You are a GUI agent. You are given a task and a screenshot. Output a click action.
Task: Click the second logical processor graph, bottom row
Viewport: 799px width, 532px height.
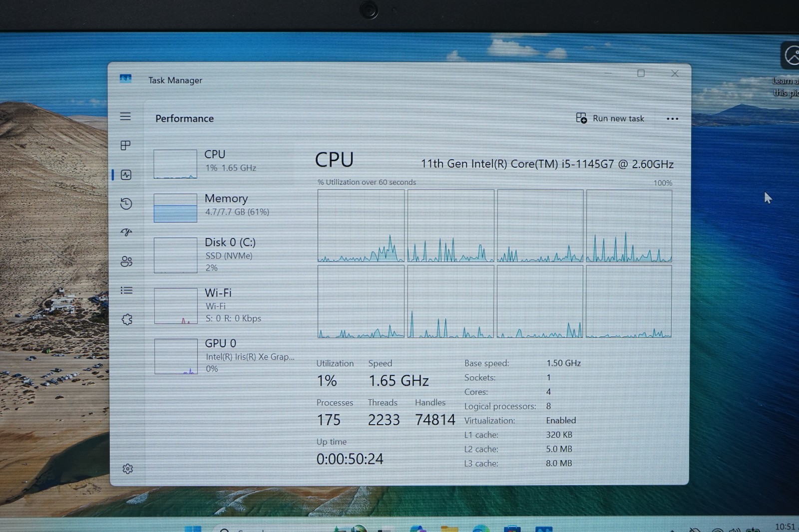click(450, 301)
